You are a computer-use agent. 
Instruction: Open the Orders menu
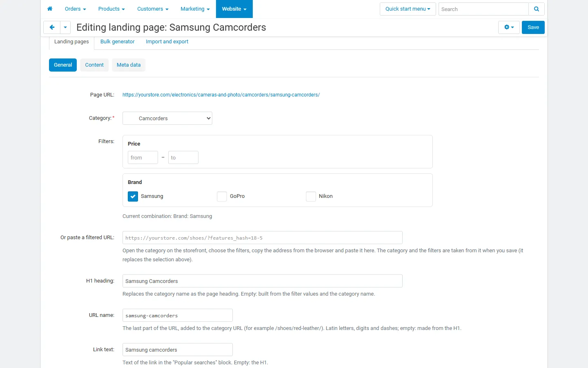tap(76, 9)
